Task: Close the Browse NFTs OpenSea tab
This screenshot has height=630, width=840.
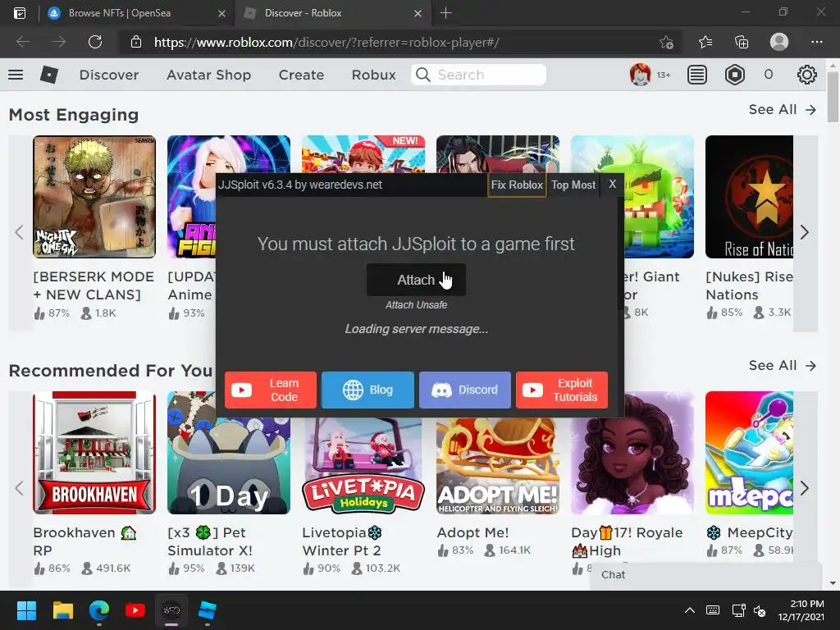Action: tap(221, 13)
